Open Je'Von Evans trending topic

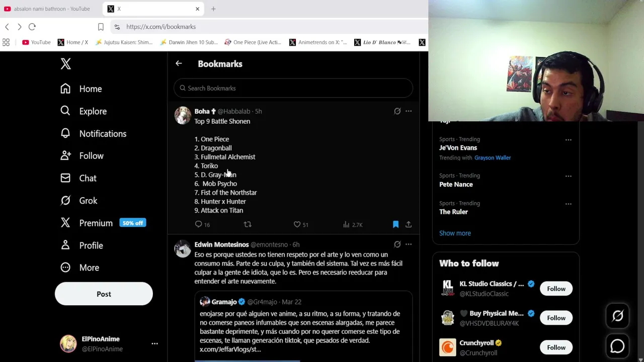pos(458,148)
